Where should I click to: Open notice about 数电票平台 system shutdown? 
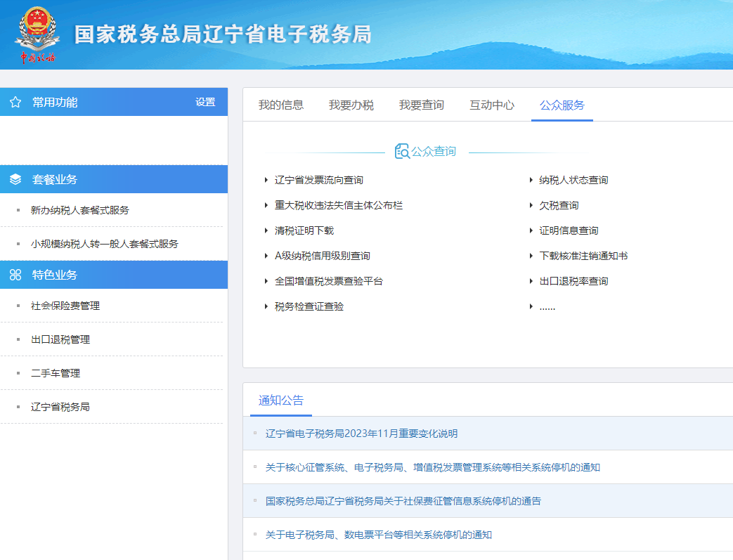click(379, 534)
